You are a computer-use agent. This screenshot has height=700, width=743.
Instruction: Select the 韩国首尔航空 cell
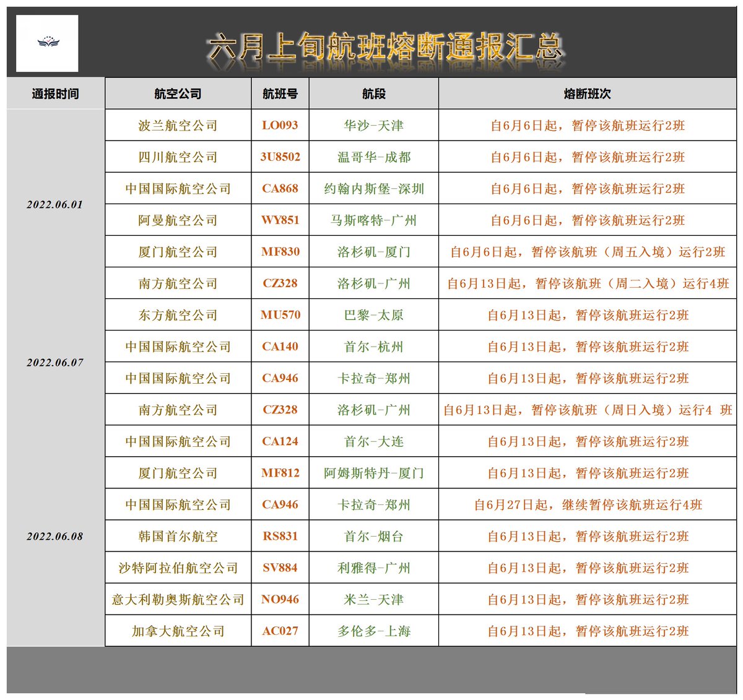coord(178,537)
